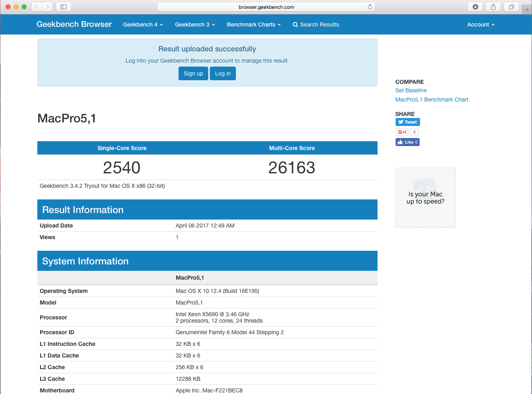Viewport: 532px width, 394px height.
Task: Select the GenuineIntel Processor ID value
Action: coord(229,332)
